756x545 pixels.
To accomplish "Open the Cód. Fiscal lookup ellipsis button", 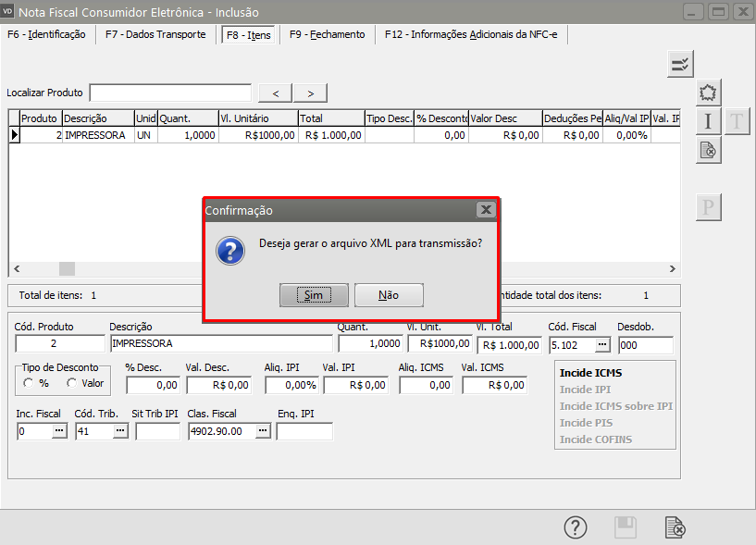I will (602, 345).
